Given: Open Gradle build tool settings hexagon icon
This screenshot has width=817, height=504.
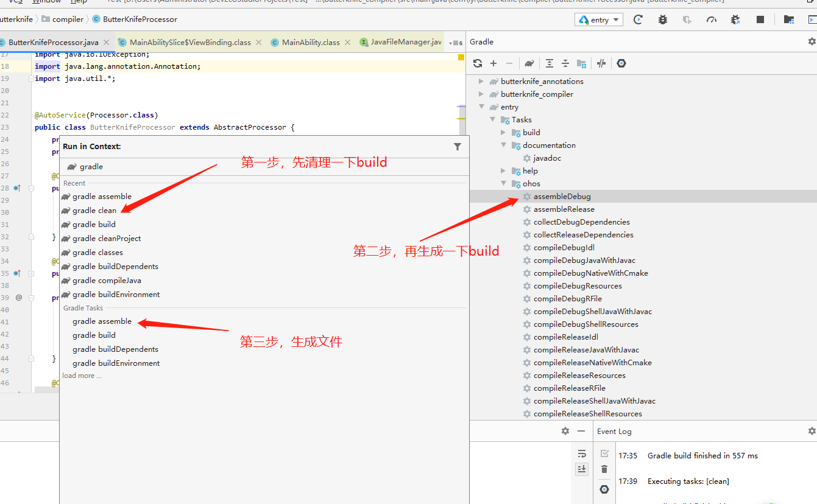Looking at the screenshot, I should coord(621,63).
